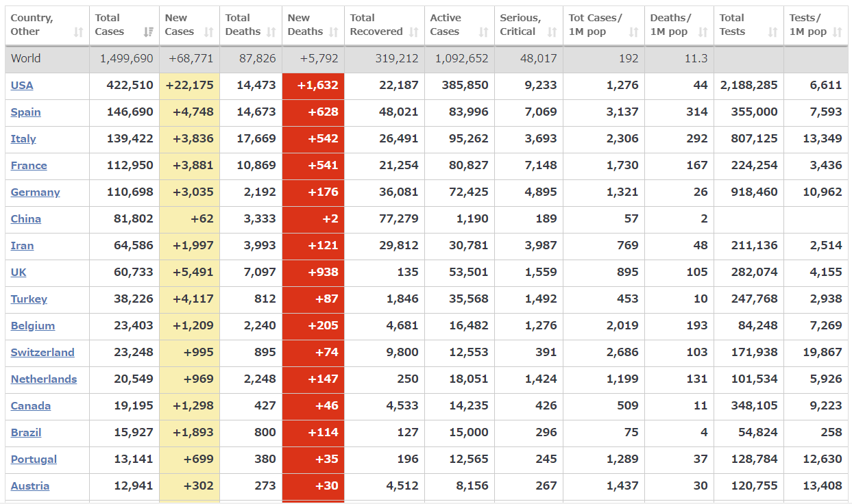Click the Total Recovered header text
The width and height of the screenshot is (852, 504).
tap(376, 25)
